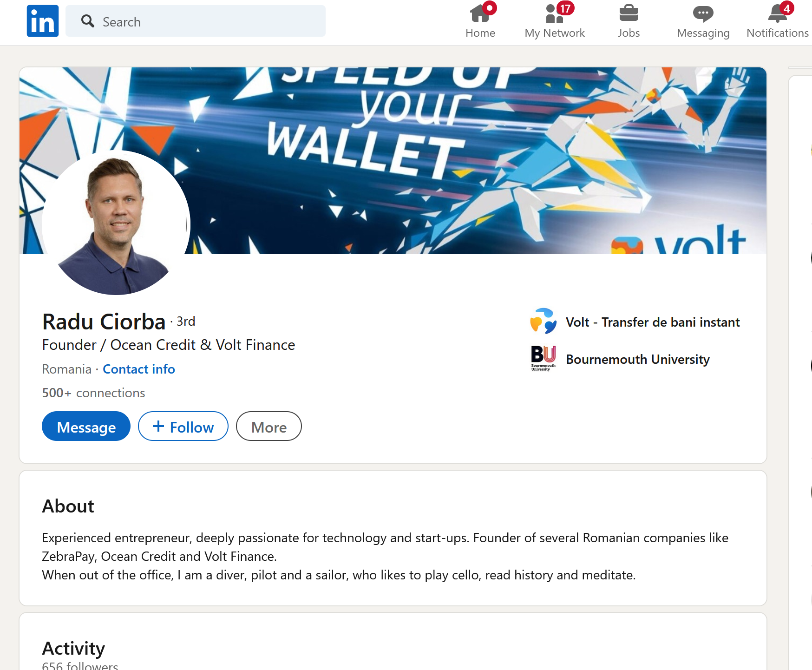
Task: Follow Radu Ciorba
Action: (x=183, y=427)
